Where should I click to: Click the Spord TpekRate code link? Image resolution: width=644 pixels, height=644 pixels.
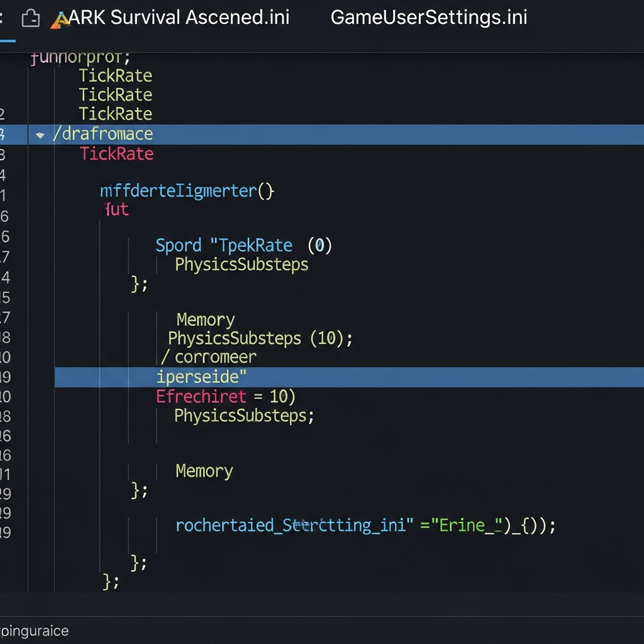click(x=224, y=245)
